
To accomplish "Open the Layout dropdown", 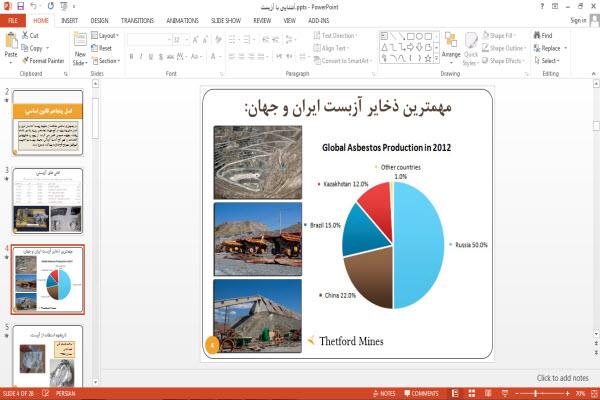I will tap(105, 35).
